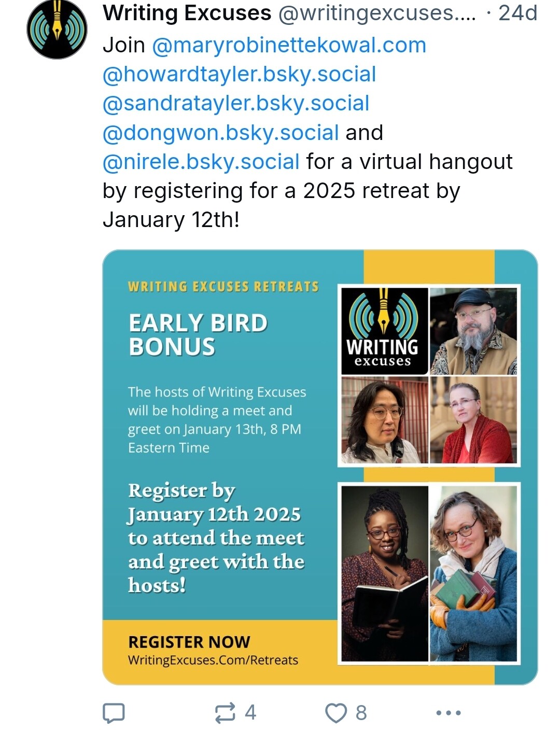Click the Writing Excuses profile avatar
This screenshot has height=746, width=560.
tap(57, 30)
